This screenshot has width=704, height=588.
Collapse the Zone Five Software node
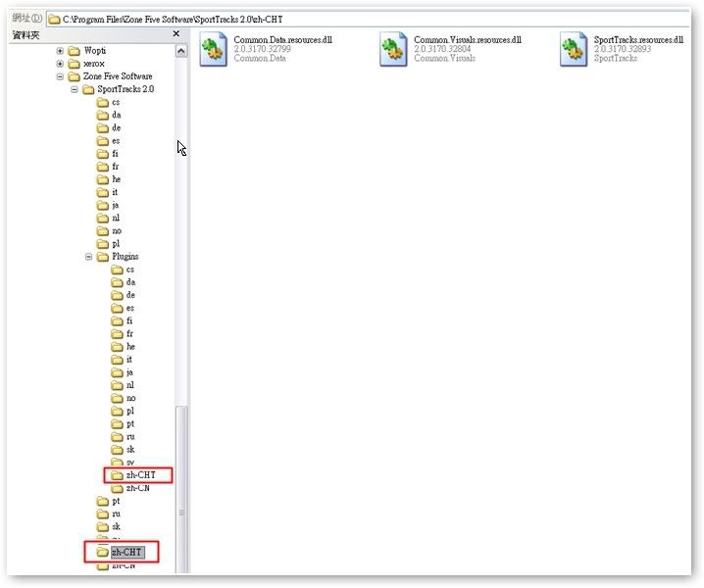click(60, 76)
